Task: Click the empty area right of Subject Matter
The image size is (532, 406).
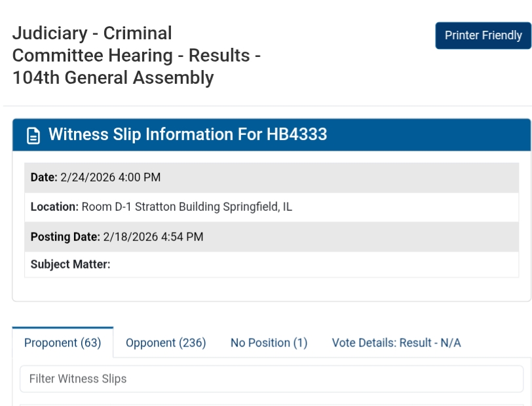Action: 314,265
